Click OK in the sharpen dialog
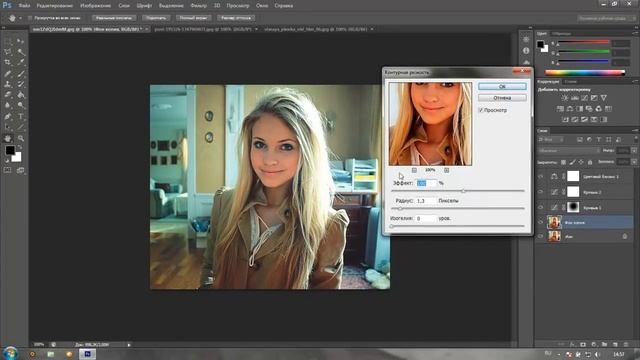The image size is (640, 360). [x=502, y=87]
